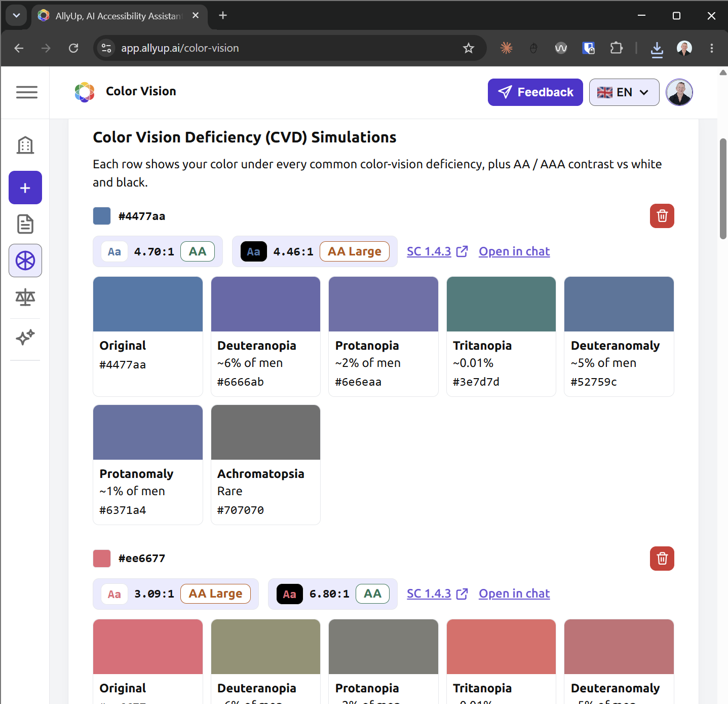
Task: Select the AllyUp browser tab
Action: 119,16
